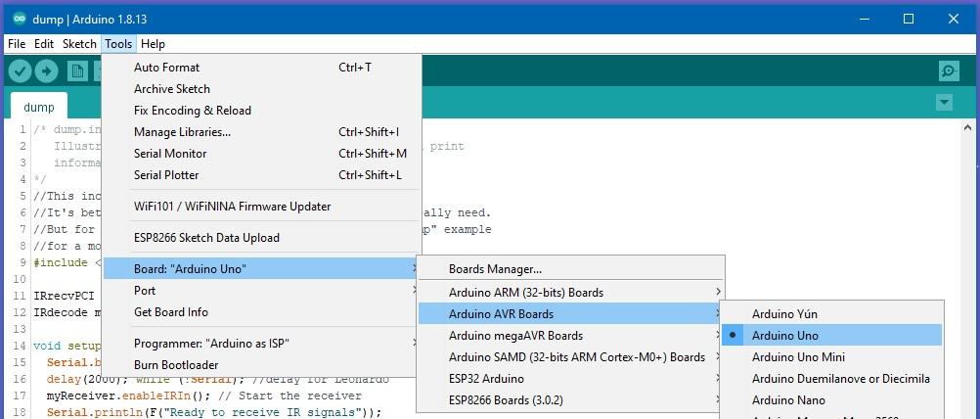Choose ESP8266 Sketch Data Upload

[x=262, y=238]
